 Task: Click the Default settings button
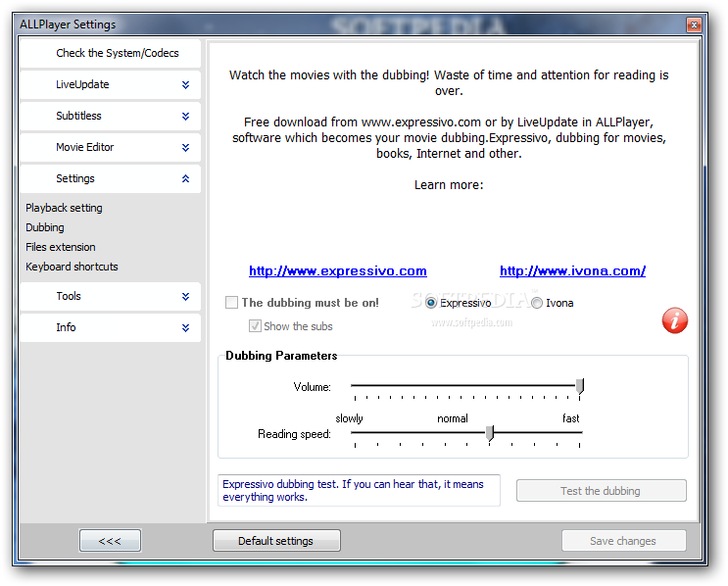[276, 541]
